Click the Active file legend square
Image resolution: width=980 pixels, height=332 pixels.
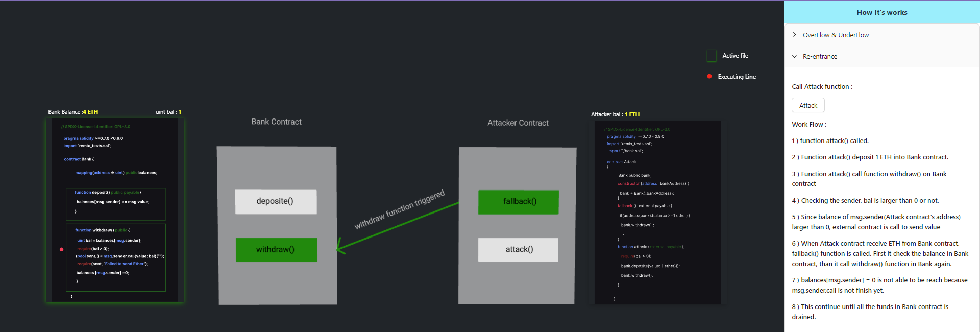[x=711, y=56]
